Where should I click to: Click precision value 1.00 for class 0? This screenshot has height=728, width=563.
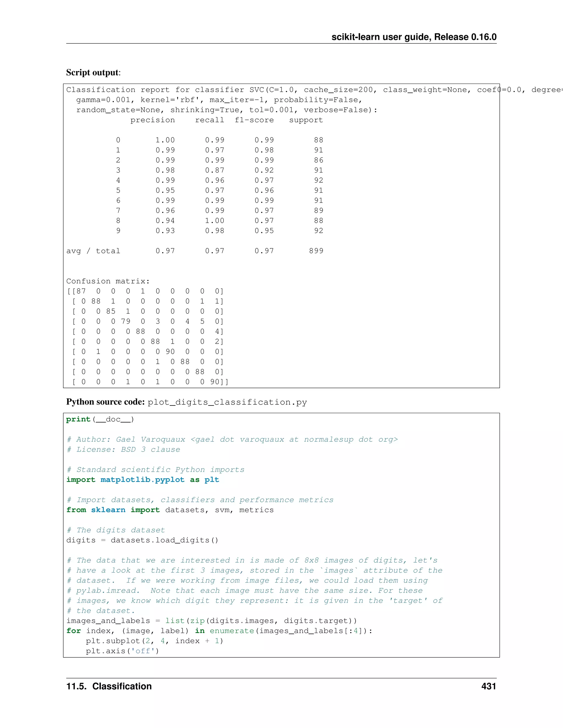[x=165, y=140]
